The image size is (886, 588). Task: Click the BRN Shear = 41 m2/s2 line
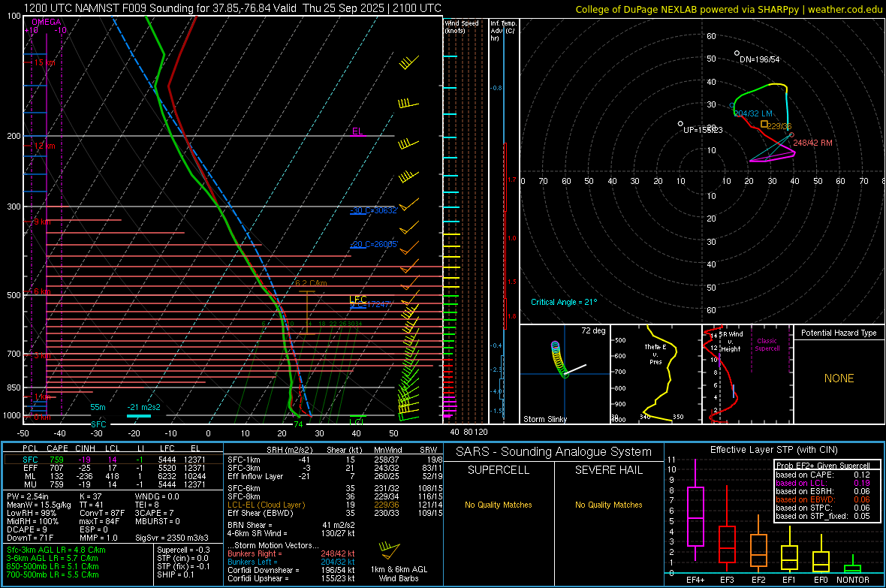291,525
